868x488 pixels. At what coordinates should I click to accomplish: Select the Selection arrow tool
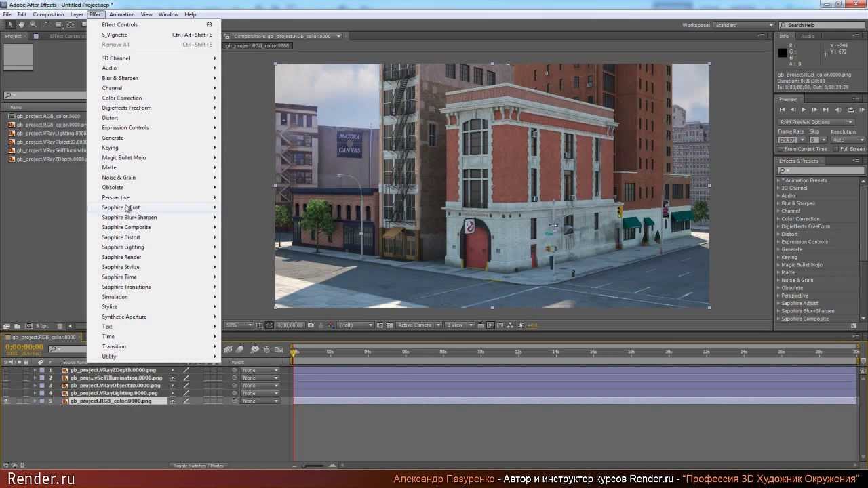[x=9, y=24]
